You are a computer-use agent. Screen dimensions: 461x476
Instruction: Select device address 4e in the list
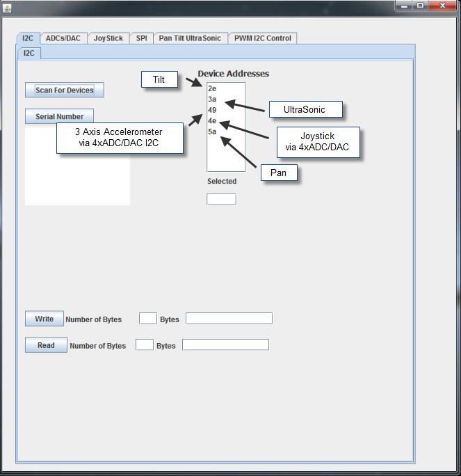click(x=226, y=121)
